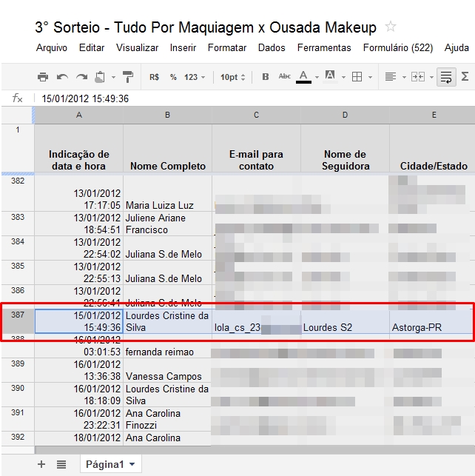Add a new sheet with plus button
This screenshot has height=476, width=475.
(x=41, y=464)
